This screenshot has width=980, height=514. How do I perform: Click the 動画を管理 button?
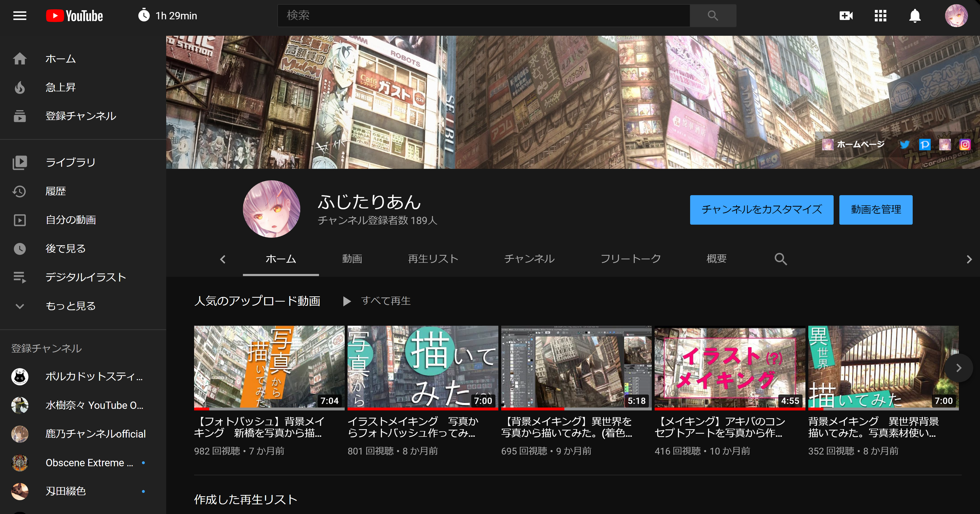click(876, 210)
